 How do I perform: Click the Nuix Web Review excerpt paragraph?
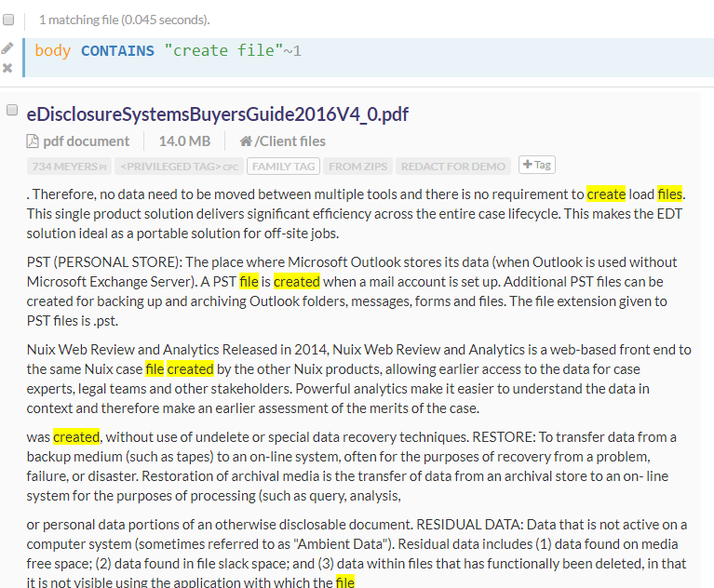[358, 379]
